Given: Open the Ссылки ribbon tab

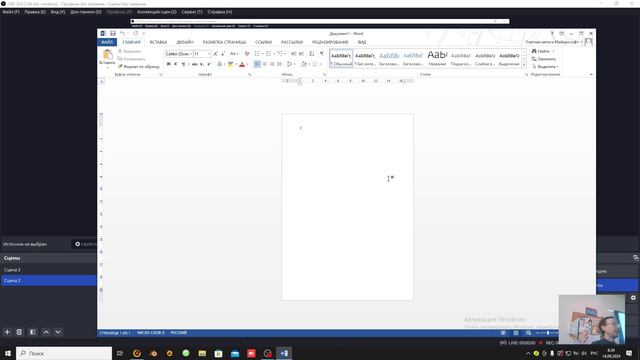Looking at the screenshot, I should coord(263,42).
